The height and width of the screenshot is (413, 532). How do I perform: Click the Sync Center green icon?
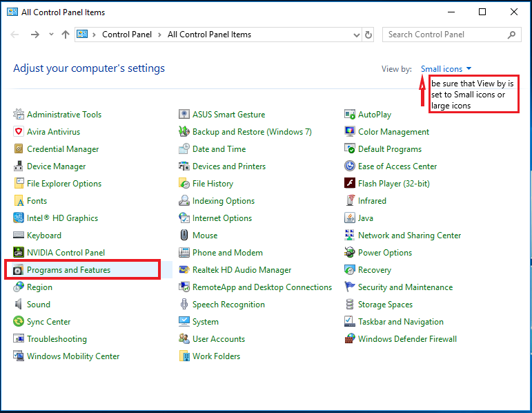pyautogui.click(x=19, y=321)
